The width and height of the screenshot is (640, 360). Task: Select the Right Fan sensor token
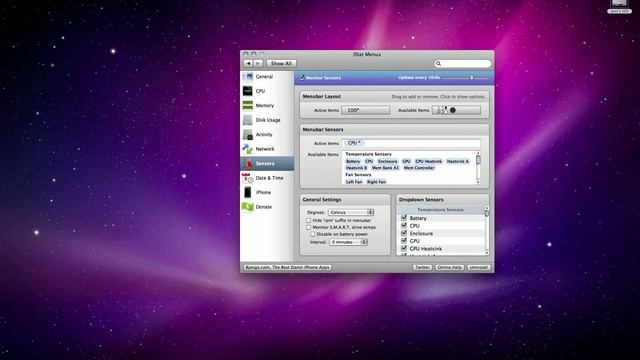click(376, 182)
